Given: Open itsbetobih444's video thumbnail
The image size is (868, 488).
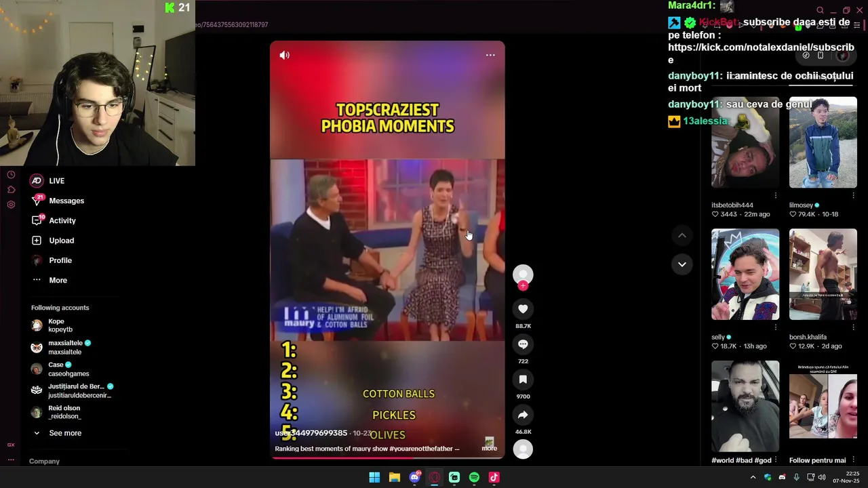Looking at the screenshot, I should point(745,142).
